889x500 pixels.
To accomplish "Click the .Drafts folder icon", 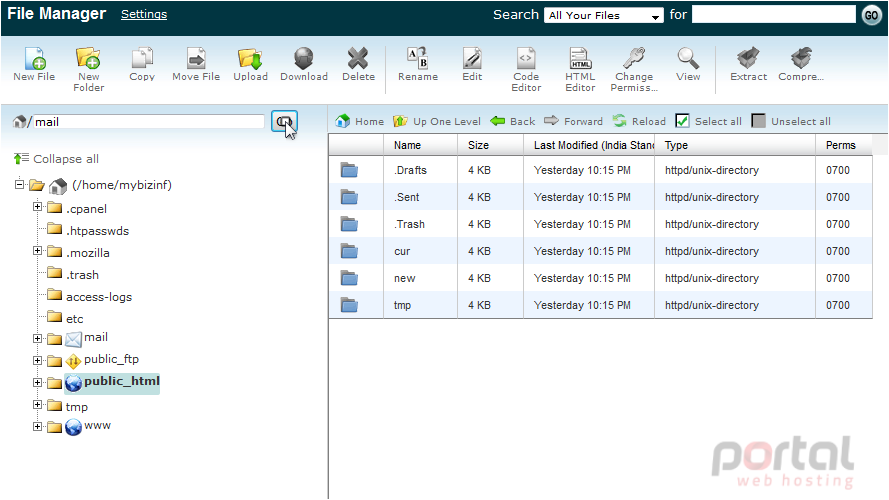I will [349, 170].
